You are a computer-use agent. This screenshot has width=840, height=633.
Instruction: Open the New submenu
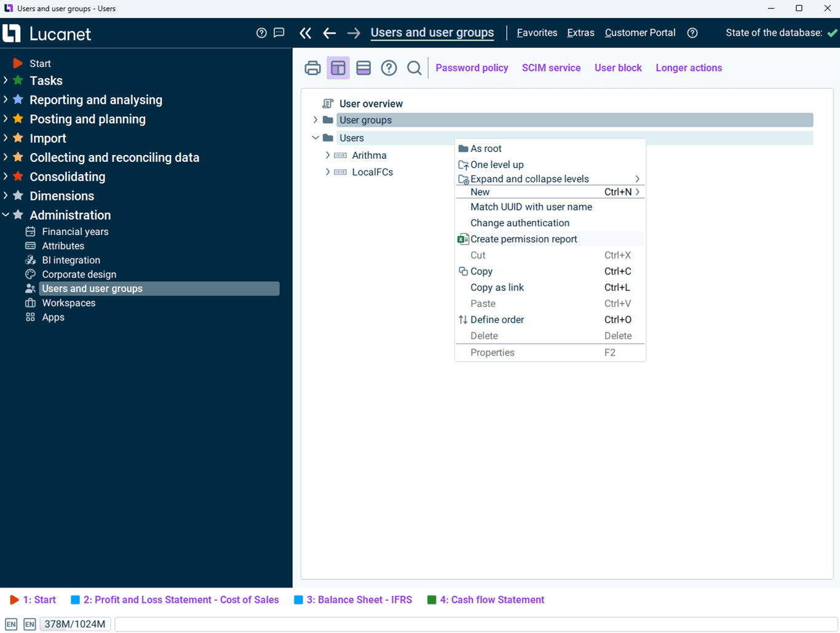pyautogui.click(x=550, y=192)
